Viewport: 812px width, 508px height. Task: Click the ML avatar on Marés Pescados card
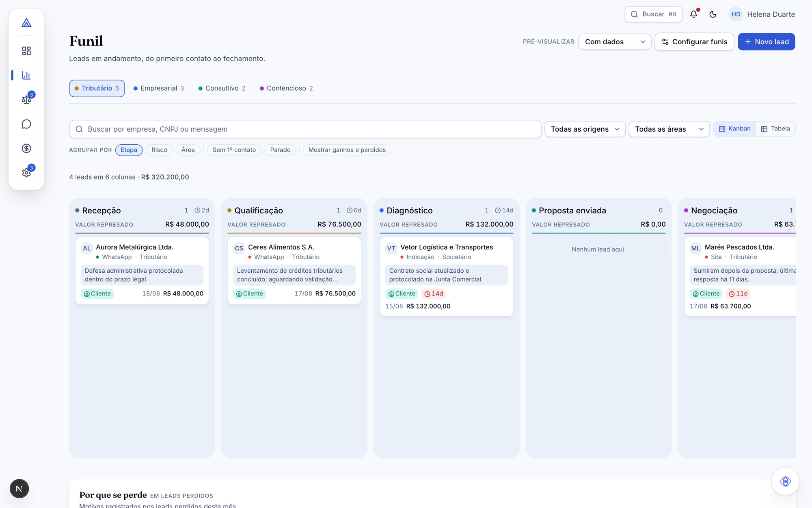pos(696,248)
